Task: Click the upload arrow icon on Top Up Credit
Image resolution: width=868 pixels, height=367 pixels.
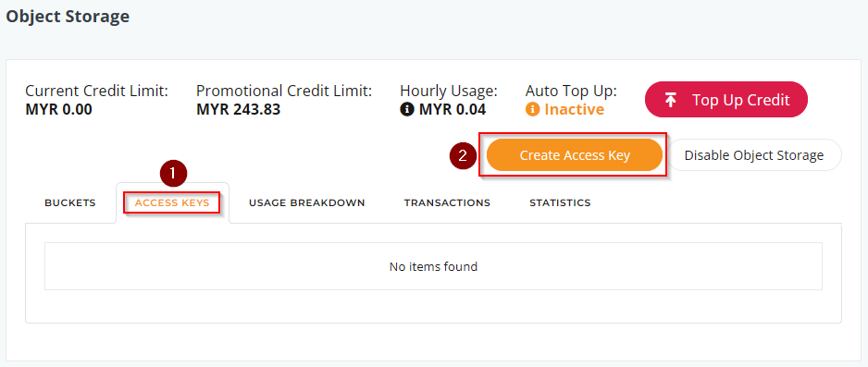Action: click(670, 100)
